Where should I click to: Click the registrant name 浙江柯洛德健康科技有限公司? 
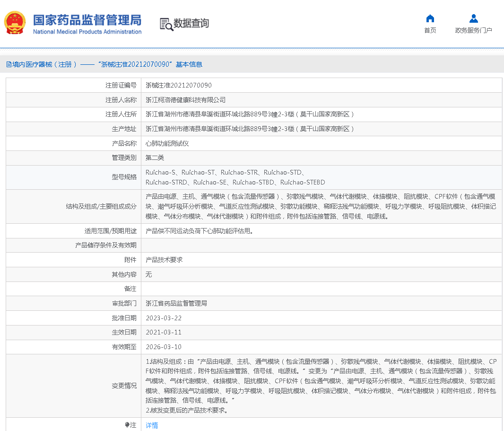[x=185, y=100]
